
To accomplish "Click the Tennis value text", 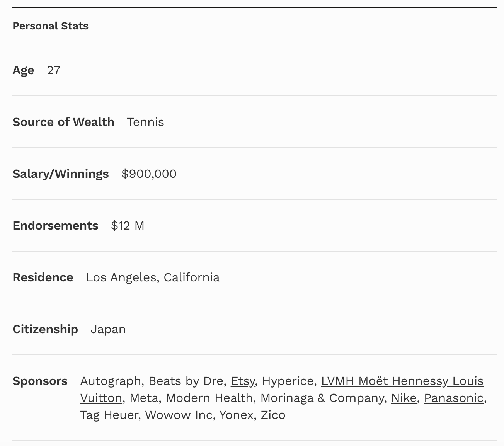I will click(145, 122).
